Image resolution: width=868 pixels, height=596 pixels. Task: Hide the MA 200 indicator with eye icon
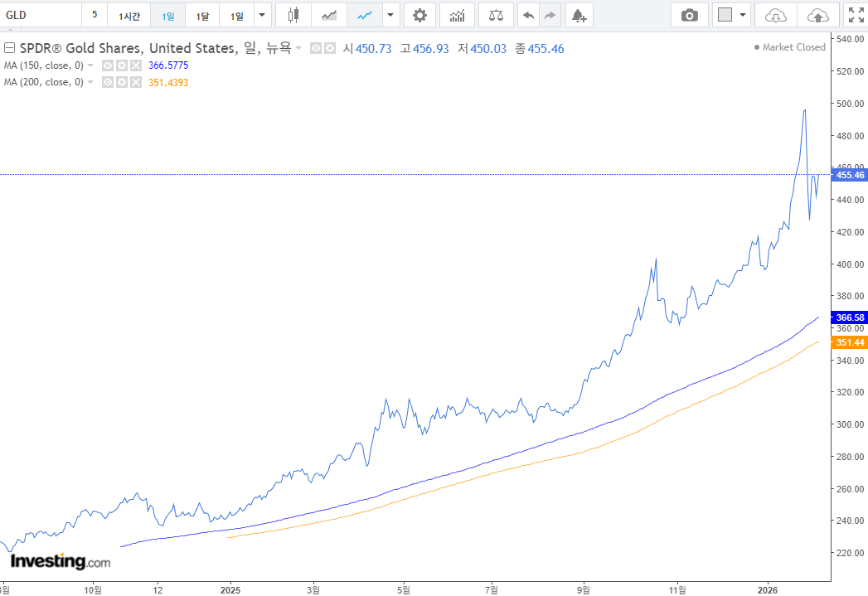[x=108, y=82]
